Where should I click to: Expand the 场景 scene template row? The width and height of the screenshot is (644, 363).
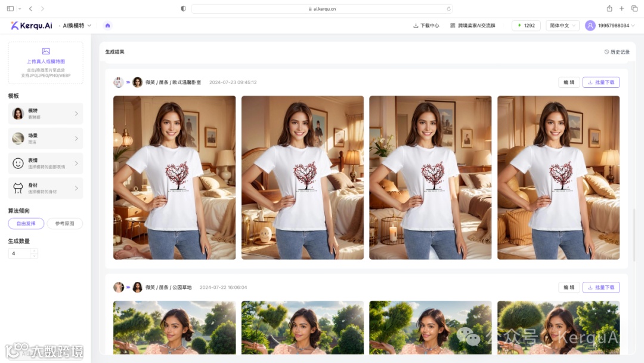(x=45, y=139)
